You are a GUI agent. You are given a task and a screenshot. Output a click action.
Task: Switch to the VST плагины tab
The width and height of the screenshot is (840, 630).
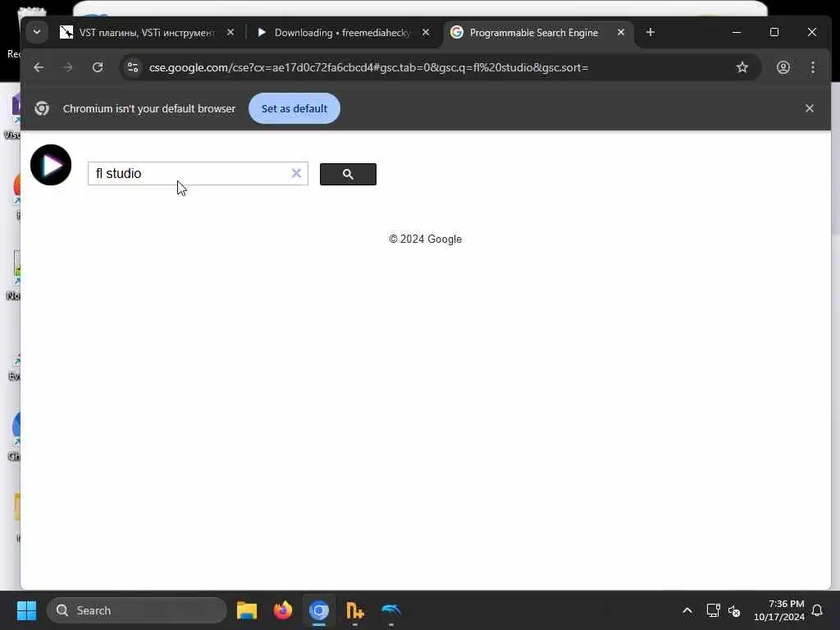[147, 33]
